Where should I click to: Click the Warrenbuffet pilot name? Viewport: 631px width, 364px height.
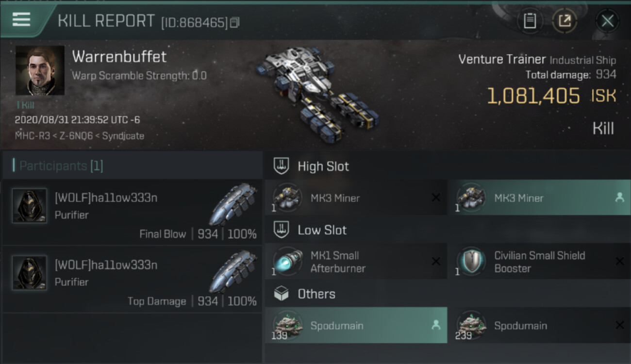(x=119, y=57)
